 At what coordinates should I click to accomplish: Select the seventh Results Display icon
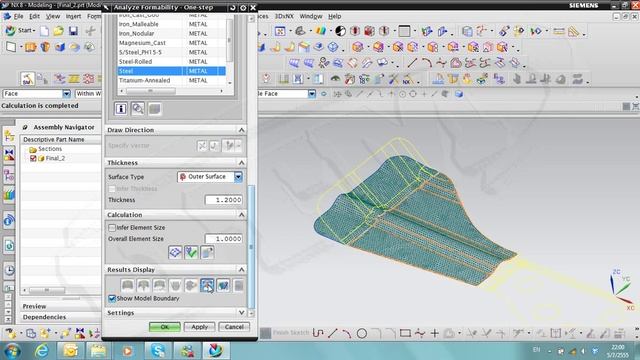[223, 285]
